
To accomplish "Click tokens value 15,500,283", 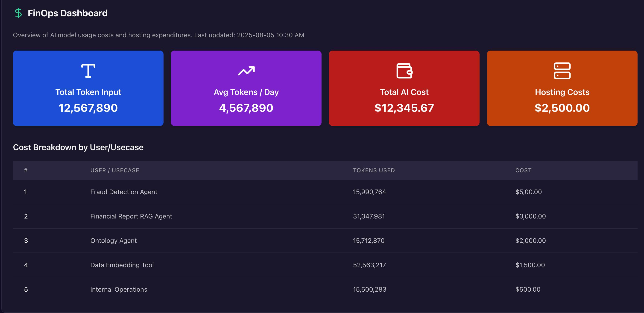I will coord(369,289).
